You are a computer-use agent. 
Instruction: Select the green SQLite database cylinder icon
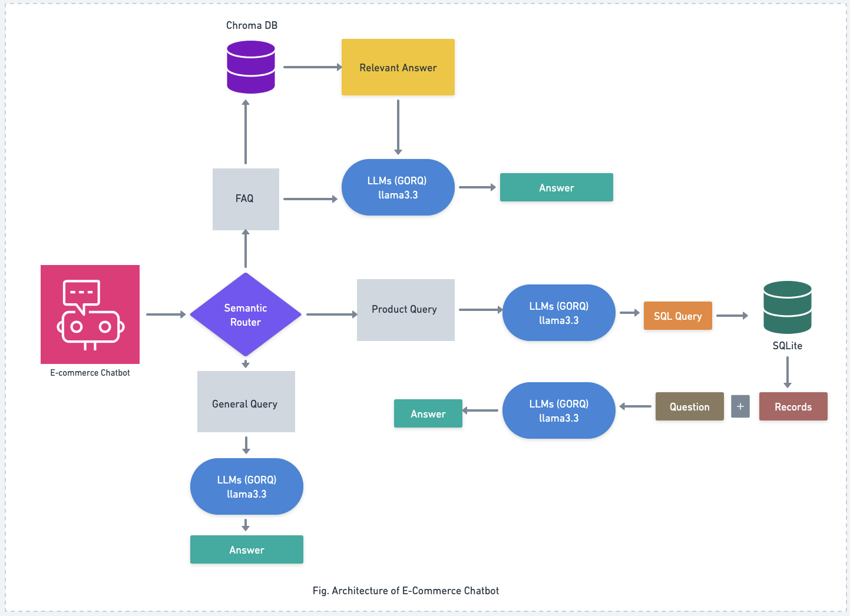(x=788, y=307)
